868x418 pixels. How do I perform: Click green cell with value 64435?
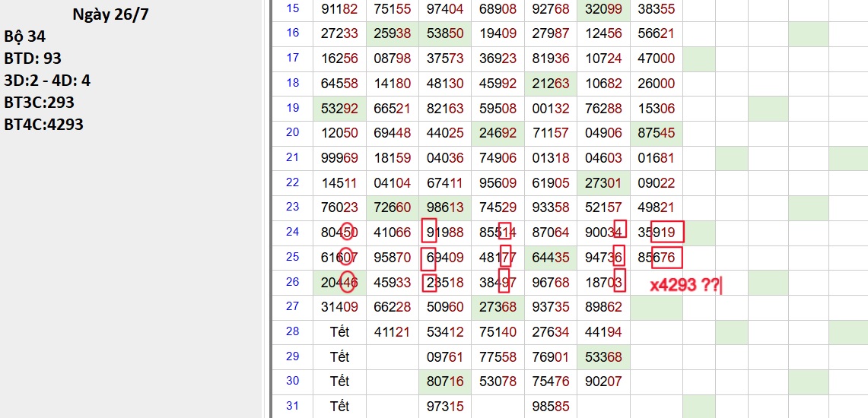(x=551, y=258)
